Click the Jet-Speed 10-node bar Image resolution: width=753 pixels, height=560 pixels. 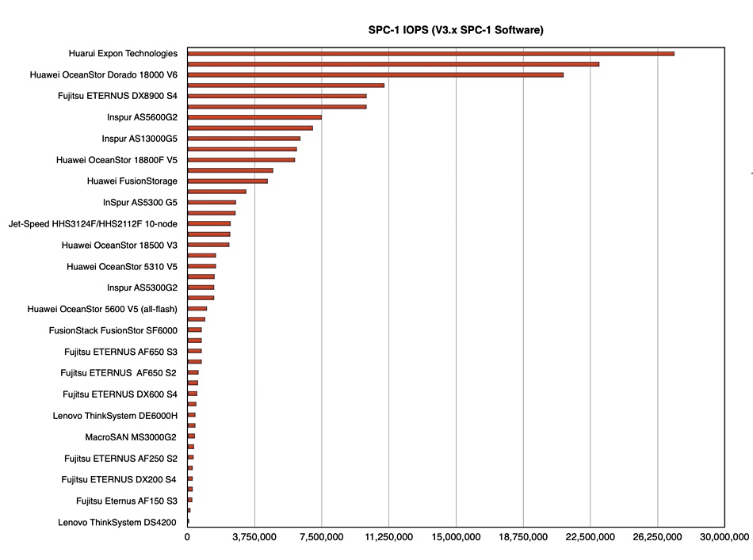[209, 223]
